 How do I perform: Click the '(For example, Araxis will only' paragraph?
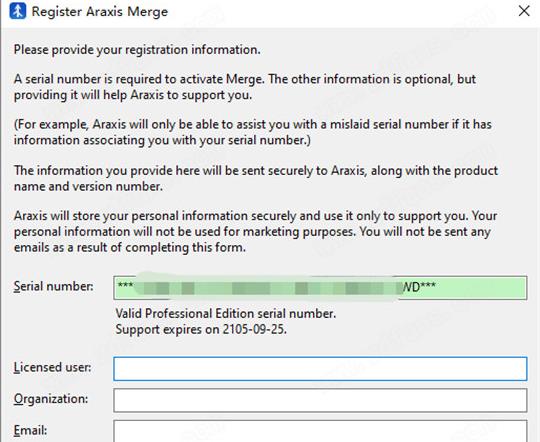pos(253,132)
